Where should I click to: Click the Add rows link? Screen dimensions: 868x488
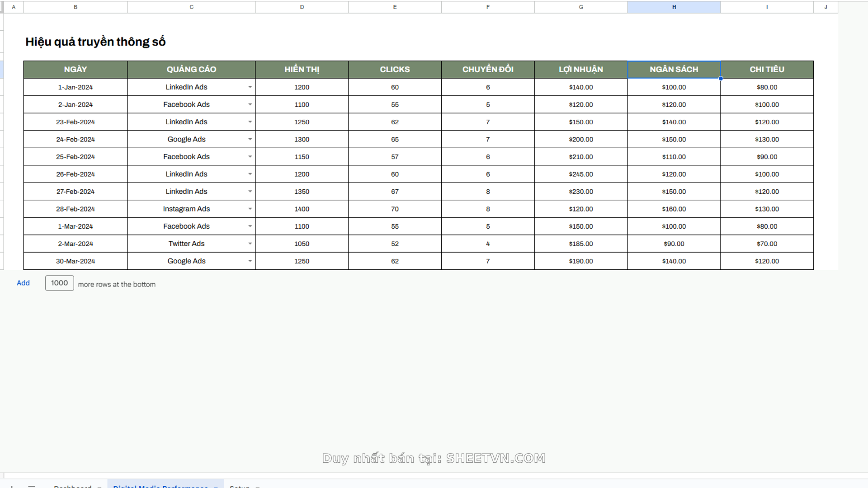23,283
